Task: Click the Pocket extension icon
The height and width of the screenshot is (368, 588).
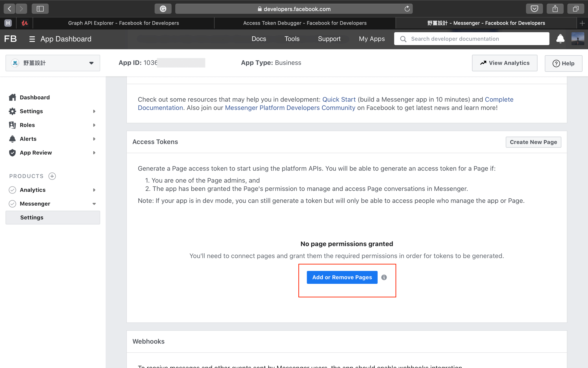Action: (534, 9)
